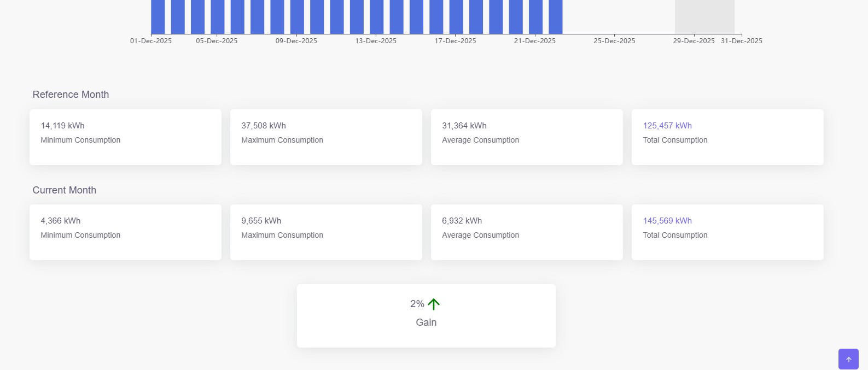Select the Current Month Minimum Consumption card
This screenshot has height=370, width=868.
[x=125, y=232]
